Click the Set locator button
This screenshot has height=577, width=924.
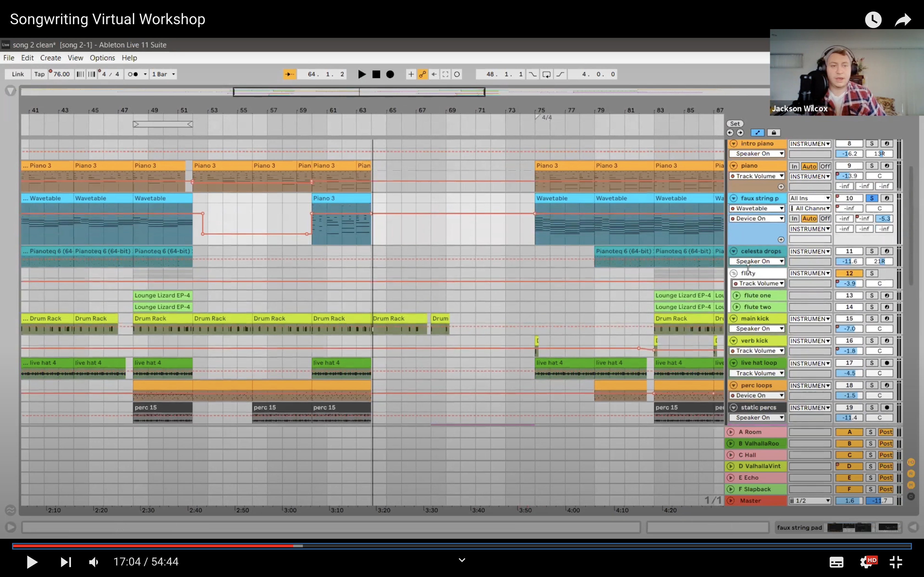coord(735,124)
